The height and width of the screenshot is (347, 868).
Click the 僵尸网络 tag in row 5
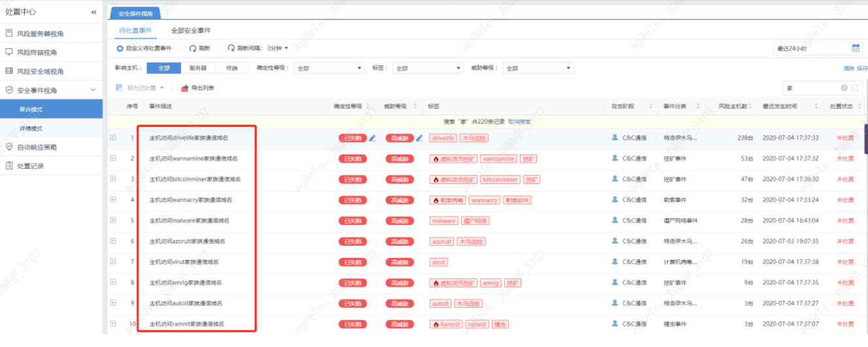coord(475,221)
